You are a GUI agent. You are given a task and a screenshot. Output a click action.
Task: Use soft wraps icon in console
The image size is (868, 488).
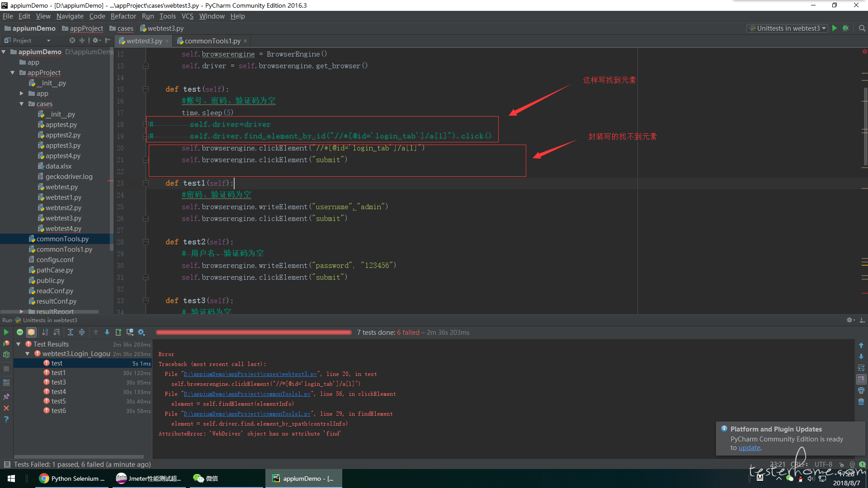click(861, 368)
